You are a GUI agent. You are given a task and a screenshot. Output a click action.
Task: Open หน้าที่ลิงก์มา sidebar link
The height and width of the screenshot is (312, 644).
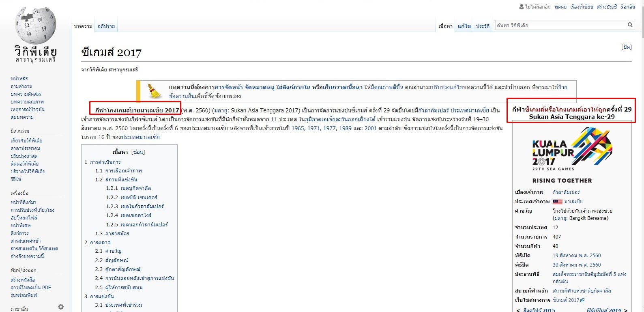point(24,202)
